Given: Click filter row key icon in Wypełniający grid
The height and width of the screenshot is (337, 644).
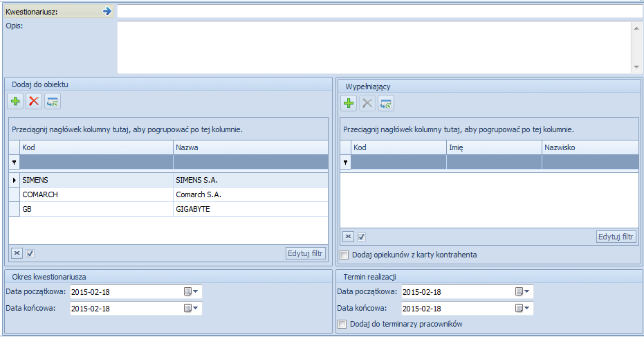Looking at the screenshot, I should 346,162.
